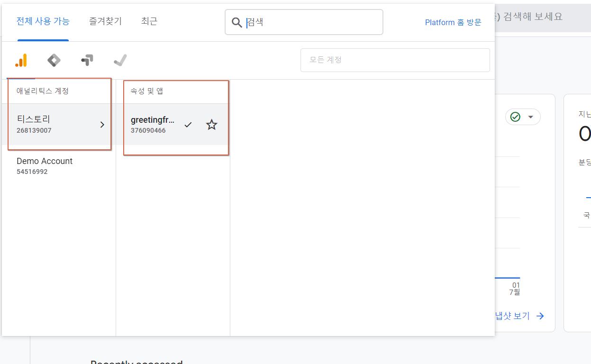The width and height of the screenshot is (591, 364).
Task: Switch to the 최근 tab
Action: (x=149, y=21)
